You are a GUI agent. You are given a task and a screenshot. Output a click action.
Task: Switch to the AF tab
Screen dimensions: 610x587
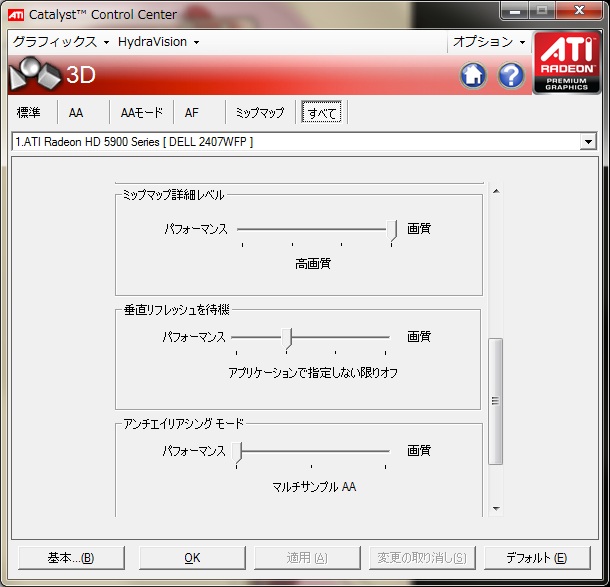click(x=192, y=112)
